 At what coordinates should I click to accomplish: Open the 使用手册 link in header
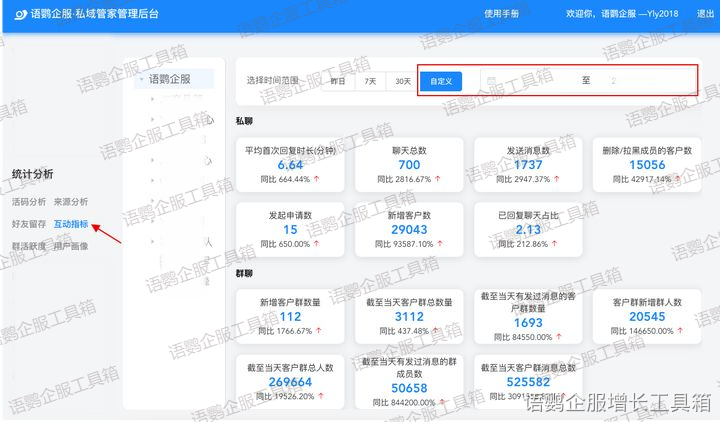tap(501, 15)
